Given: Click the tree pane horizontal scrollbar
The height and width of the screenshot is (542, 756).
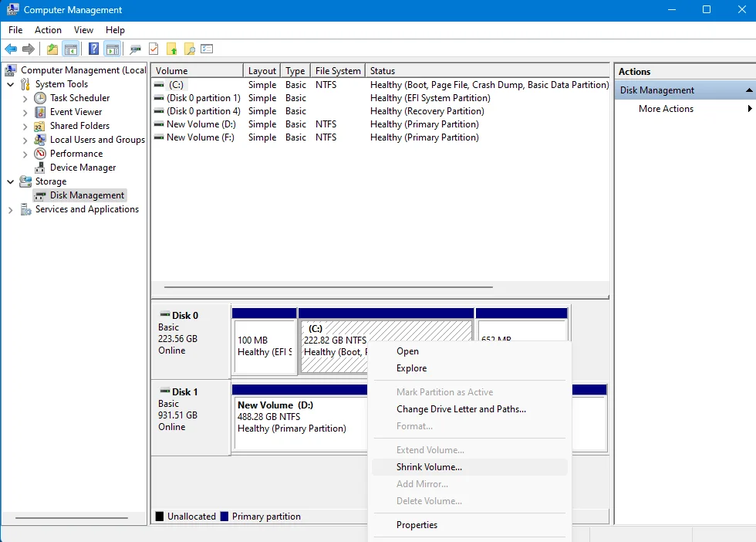Looking at the screenshot, I should pyautogui.click(x=71, y=518).
